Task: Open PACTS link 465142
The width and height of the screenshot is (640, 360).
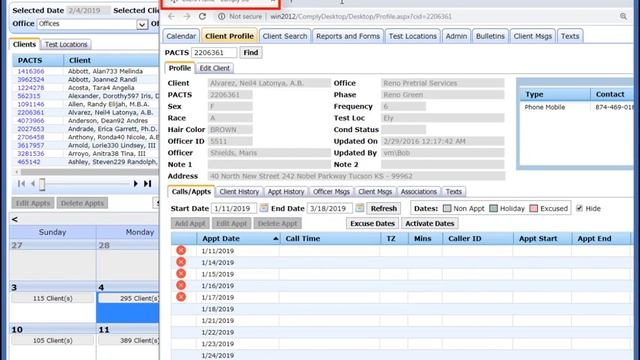Action: [29, 162]
